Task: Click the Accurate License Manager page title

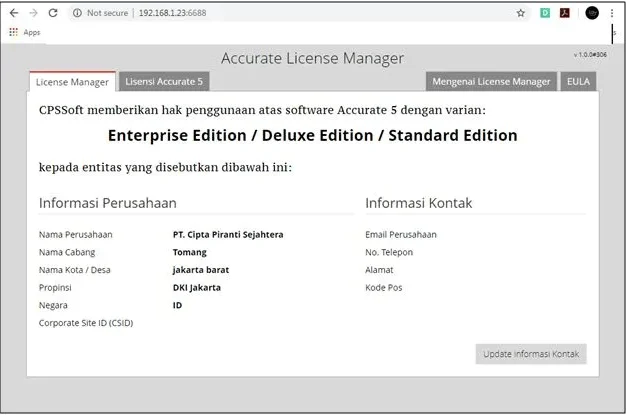Action: point(312,58)
